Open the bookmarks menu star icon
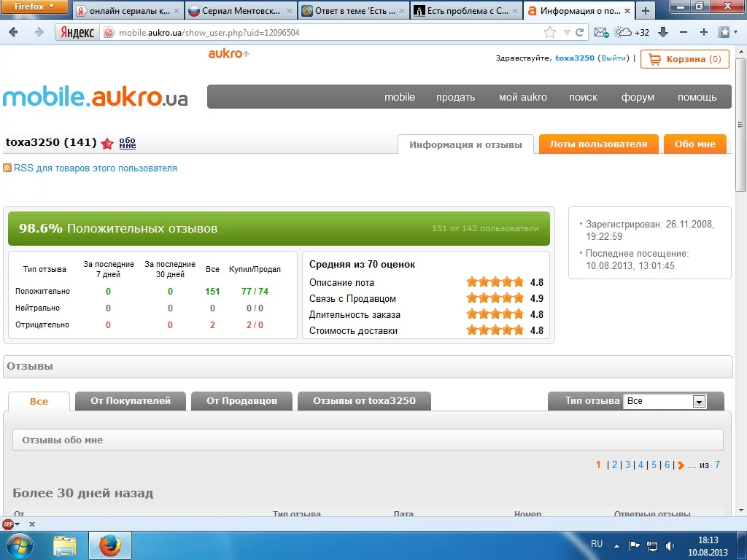747x560 pixels. 724,32
